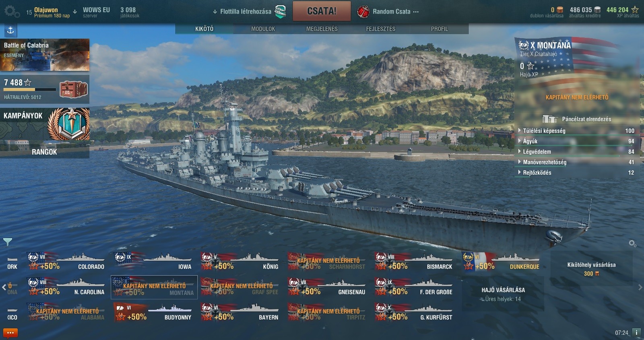
Task: Expand the Ágyúk parameter section
Action: (x=577, y=141)
